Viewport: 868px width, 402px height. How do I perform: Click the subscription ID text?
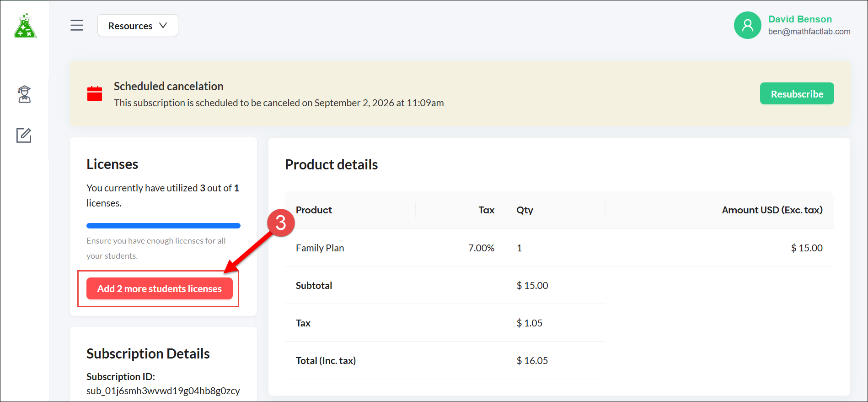click(163, 391)
